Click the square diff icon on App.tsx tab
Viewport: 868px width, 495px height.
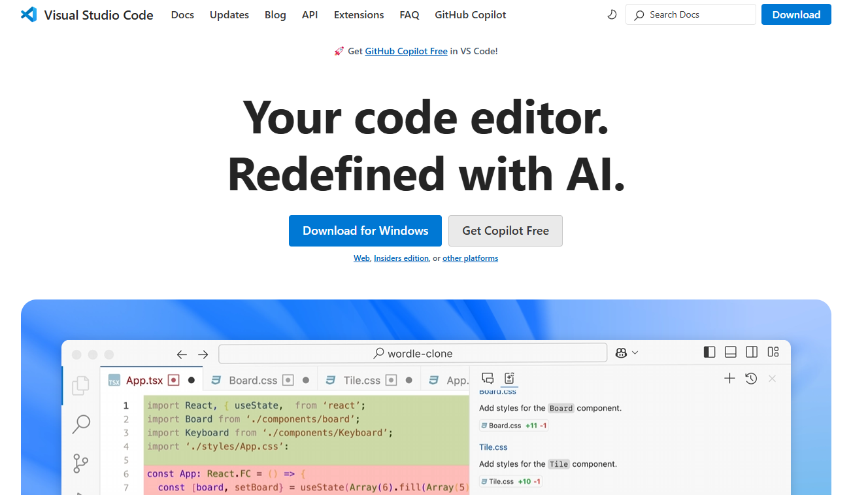173,380
